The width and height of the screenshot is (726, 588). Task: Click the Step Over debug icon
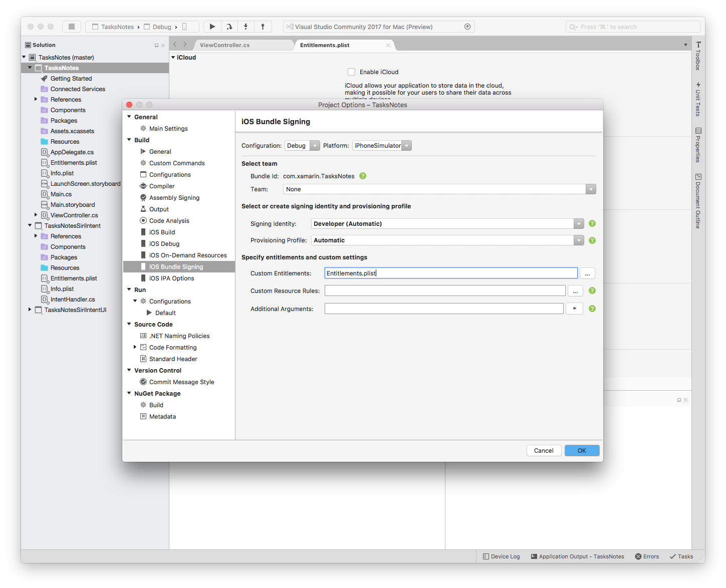click(x=229, y=27)
